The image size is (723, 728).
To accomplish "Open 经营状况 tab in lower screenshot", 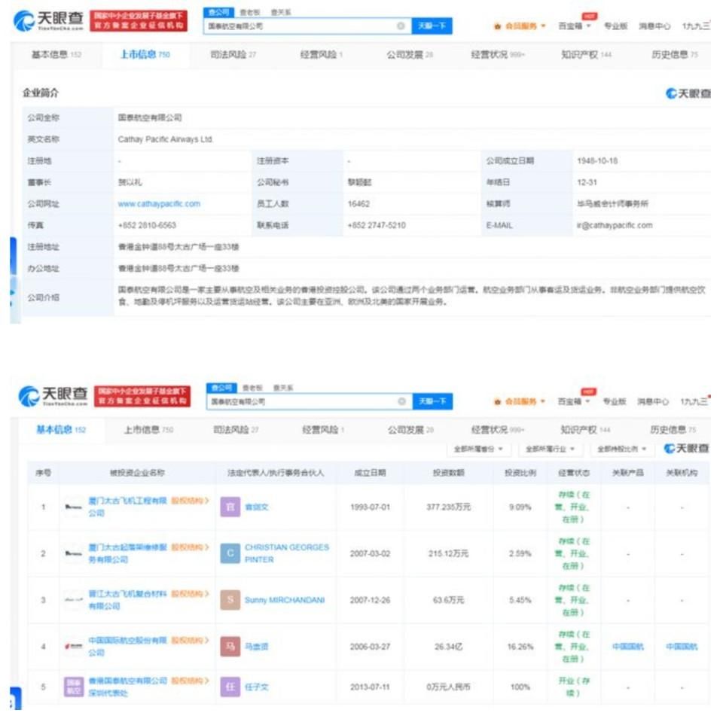I will coord(497,430).
